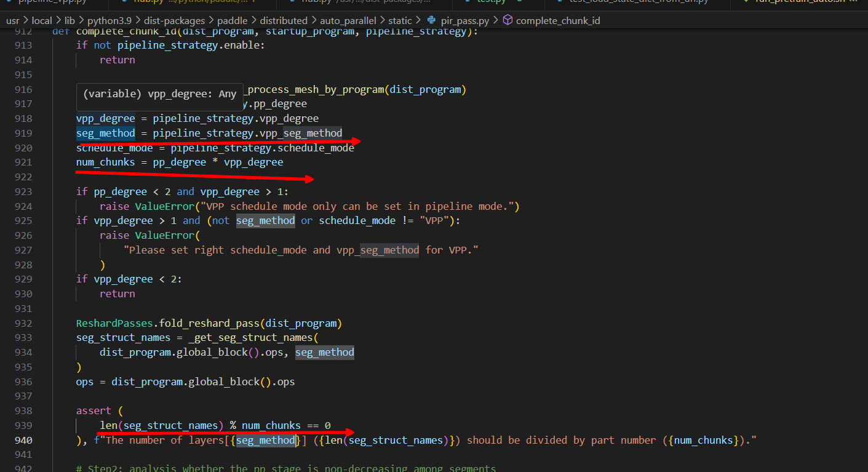
Task: Open complete_chunk_id symbol in breadcrumb
Action: pos(558,20)
